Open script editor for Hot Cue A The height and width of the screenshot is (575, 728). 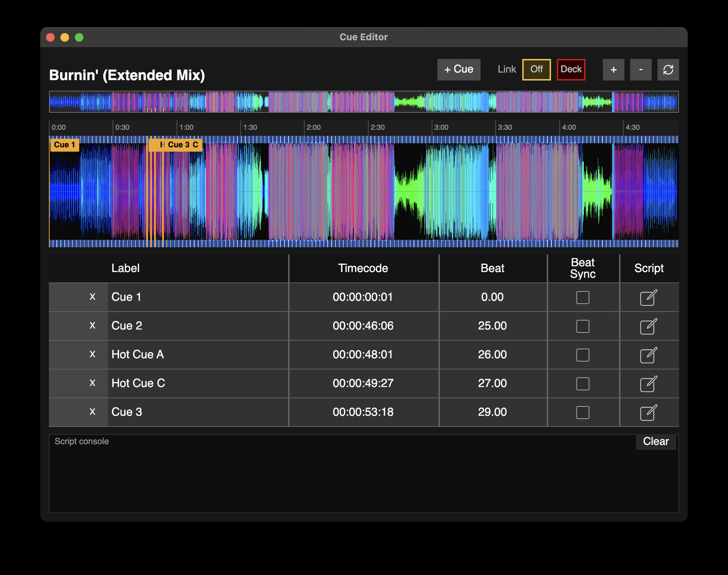click(x=648, y=355)
